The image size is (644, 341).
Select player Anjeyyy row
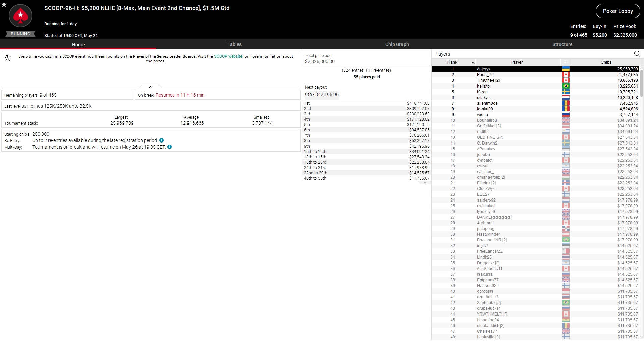535,69
